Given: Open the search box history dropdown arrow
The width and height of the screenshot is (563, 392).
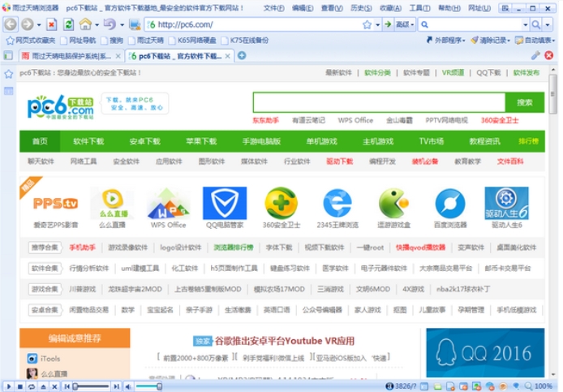Looking at the screenshot, I should coord(526,25).
